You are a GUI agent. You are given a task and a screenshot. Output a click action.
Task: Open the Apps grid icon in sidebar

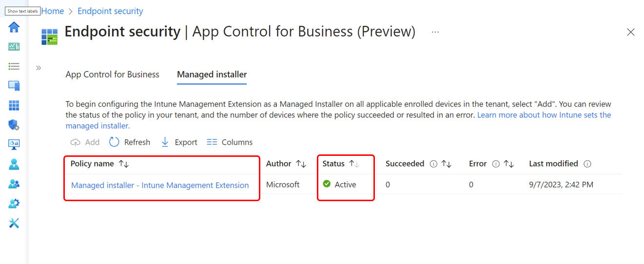pyautogui.click(x=14, y=105)
